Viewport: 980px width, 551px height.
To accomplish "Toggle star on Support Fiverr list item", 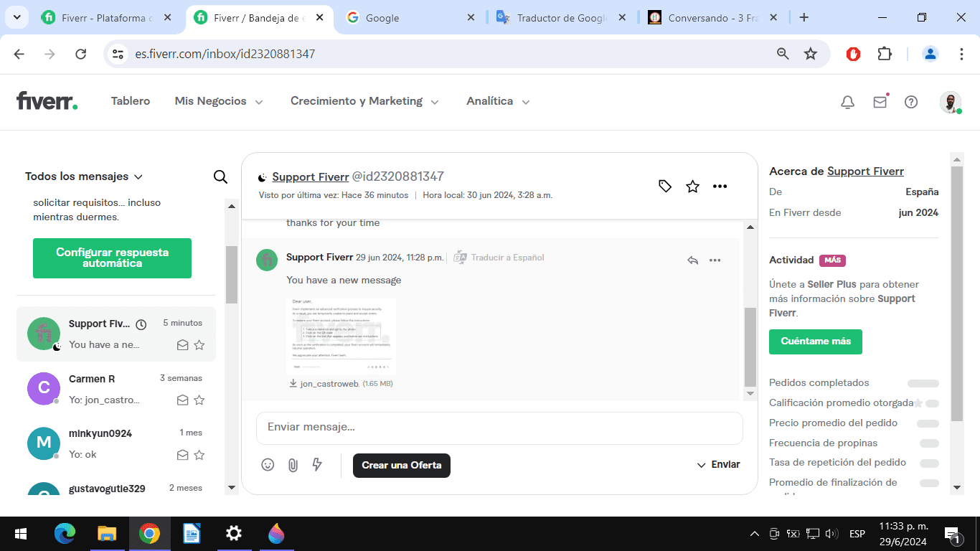I will tap(199, 345).
